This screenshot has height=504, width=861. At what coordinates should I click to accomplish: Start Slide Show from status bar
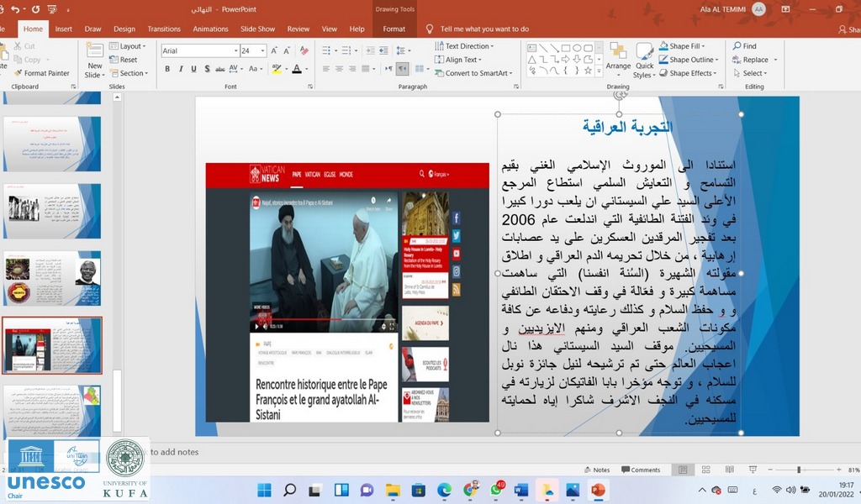coord(751,470)
